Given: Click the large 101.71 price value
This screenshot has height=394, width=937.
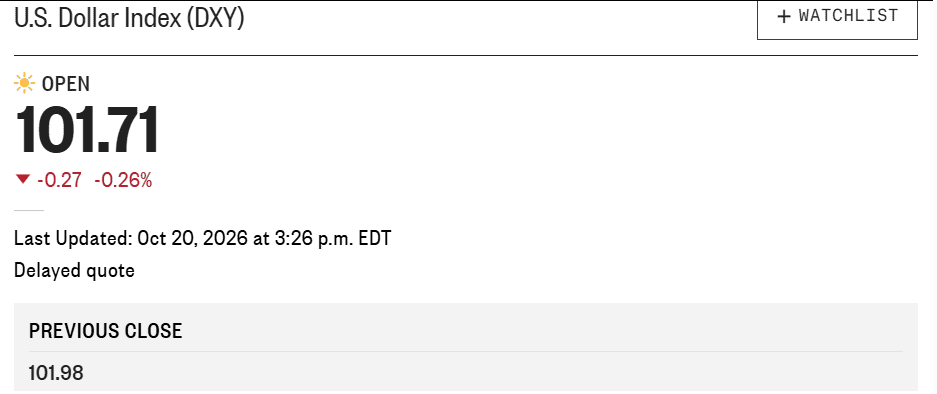Looking at the screenshot, I should point(87,130).
